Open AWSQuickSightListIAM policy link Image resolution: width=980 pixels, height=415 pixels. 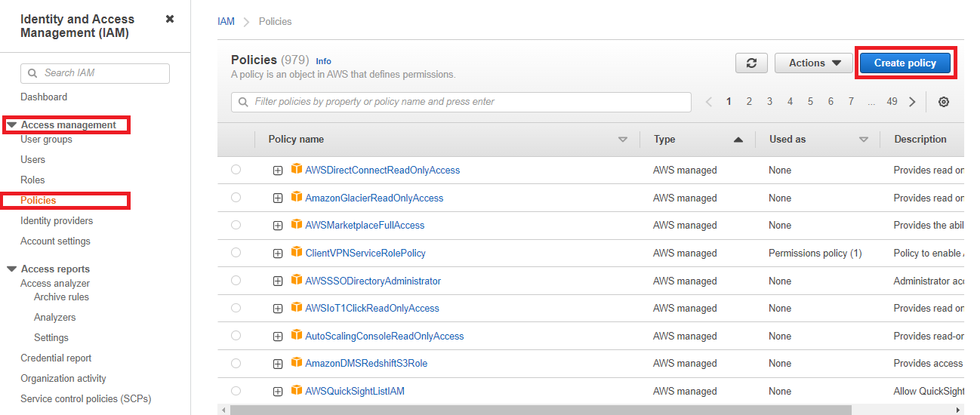[355, 391]
